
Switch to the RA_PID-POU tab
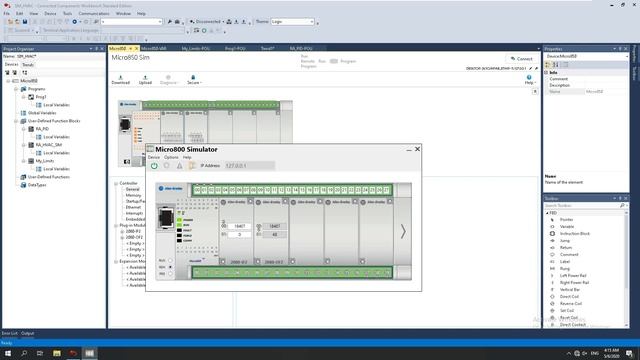point(301,48)
